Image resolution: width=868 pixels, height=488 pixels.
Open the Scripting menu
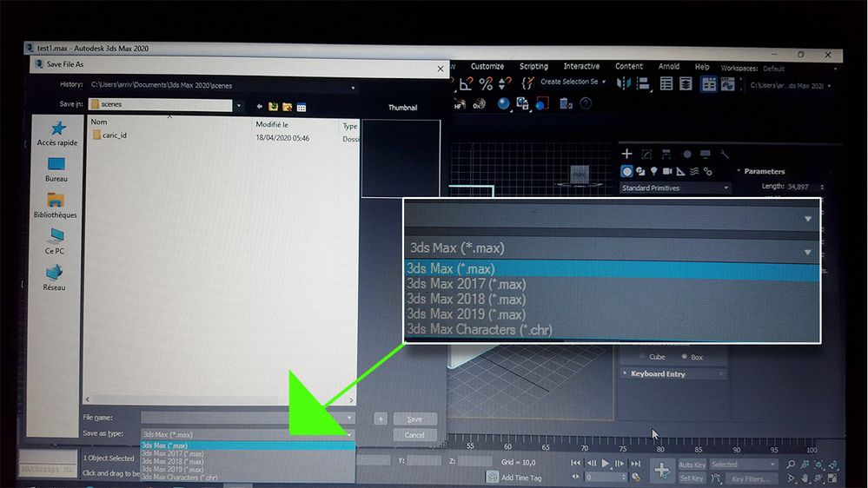pyautogui.click(x=533, y=66)
